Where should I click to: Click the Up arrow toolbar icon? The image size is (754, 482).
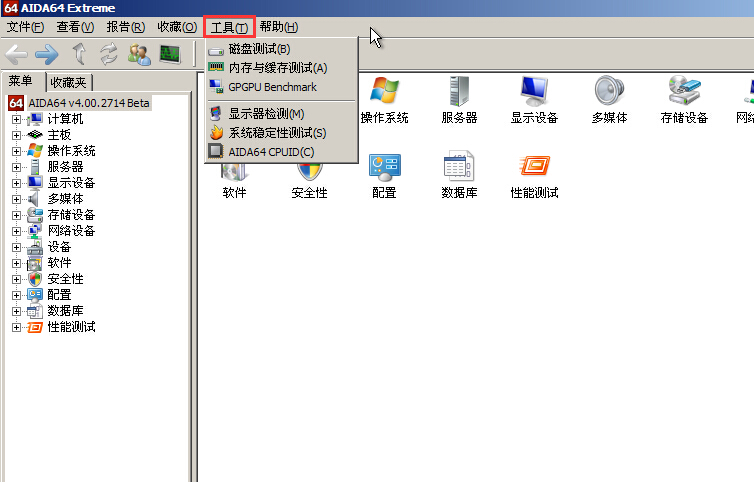(79, 53)
